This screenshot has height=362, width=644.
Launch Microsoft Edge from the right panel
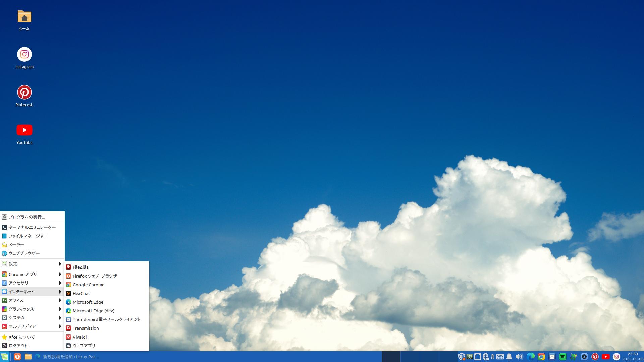pos(531,357)
